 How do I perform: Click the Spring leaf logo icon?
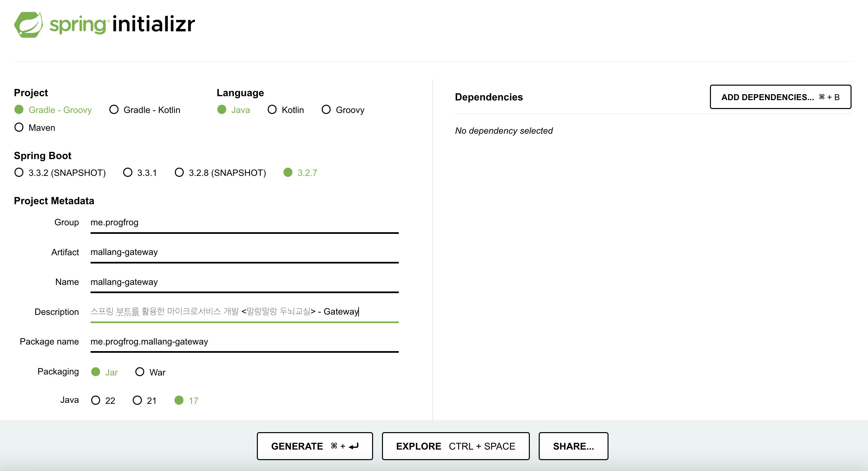point(29,25)
